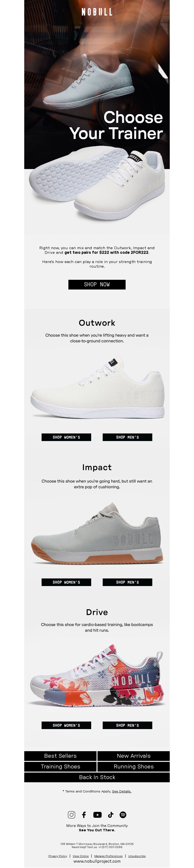Shop men's Impact trainers
Screen dimensions: 194x868
click(x=127, y=582)
